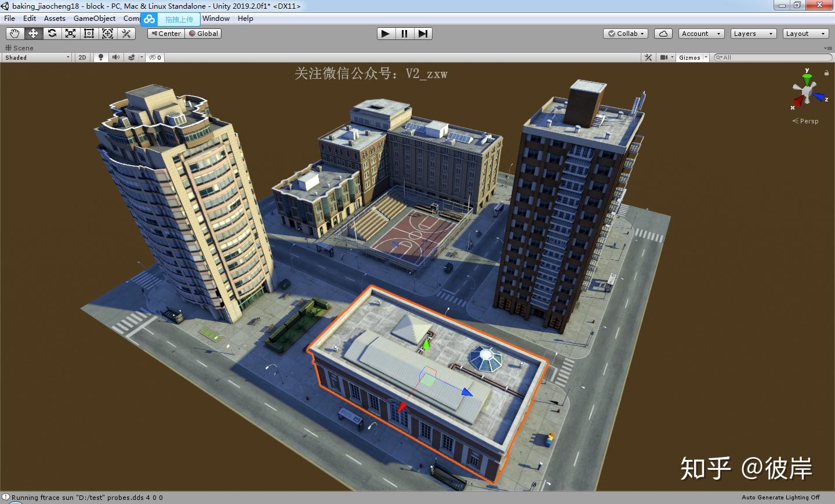Screen dimensions: 835x504
Task: Open the scene camera dropdown arrow
Action: [x=672, y=57]
